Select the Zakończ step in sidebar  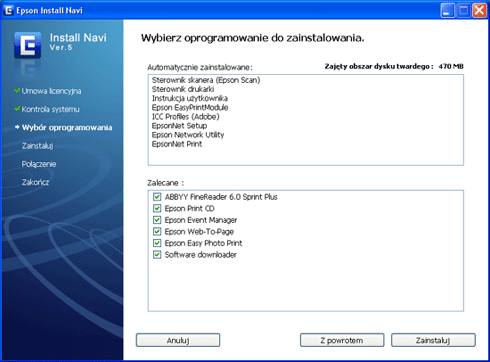pos(35,182)
